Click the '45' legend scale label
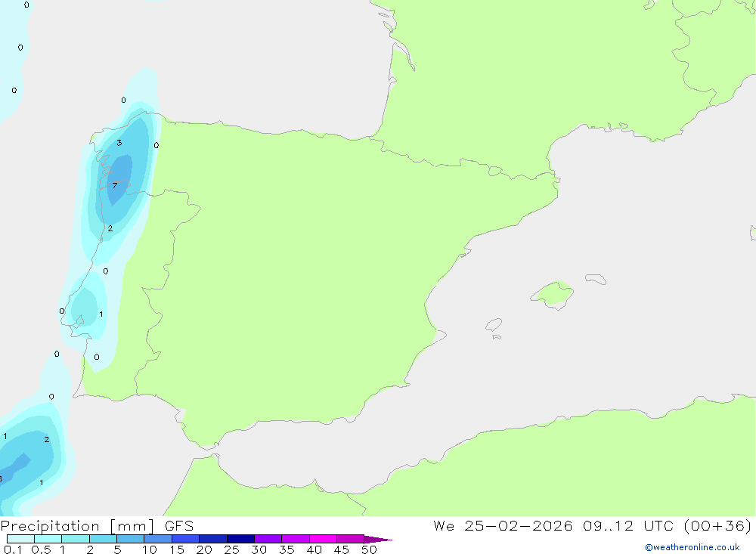The image size is (756, 554). pyautogui.click(x=342, y=549)
